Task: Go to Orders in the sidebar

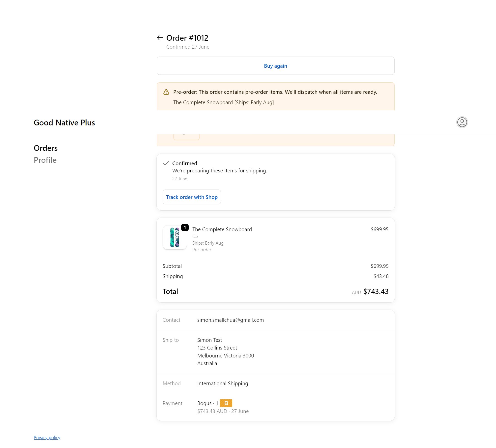Action: (46, 148)
